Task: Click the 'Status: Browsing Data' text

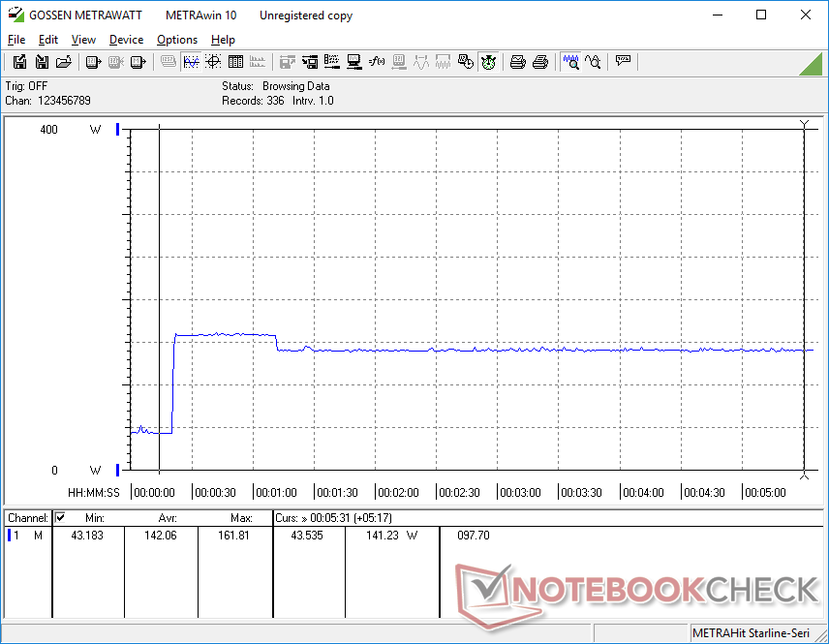Action: tap(275, 85)
